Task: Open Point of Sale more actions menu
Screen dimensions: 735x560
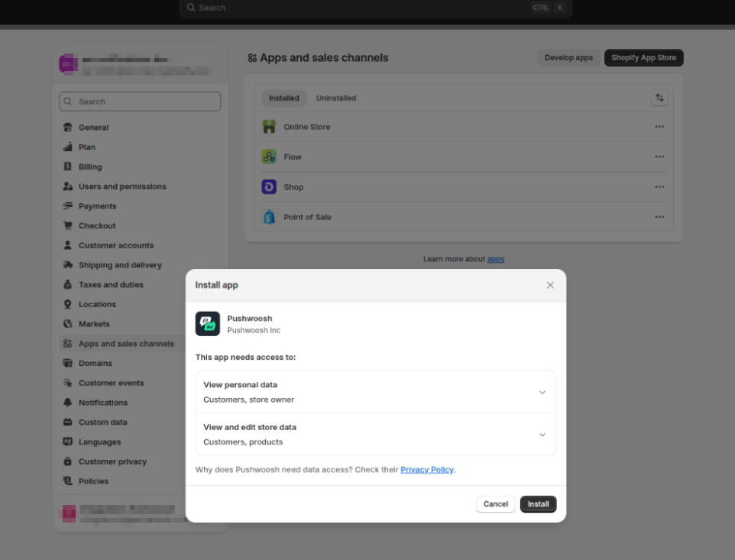Action: (659, 217)
